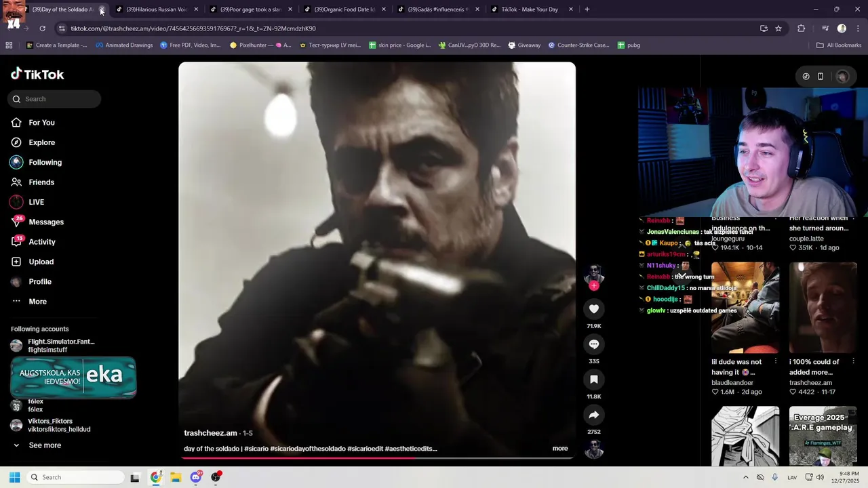The height and width of the screenshot is (488, 868).
Task: Open 'i 100% could of added more' thumbnail
Action: [x=823, y=308]
